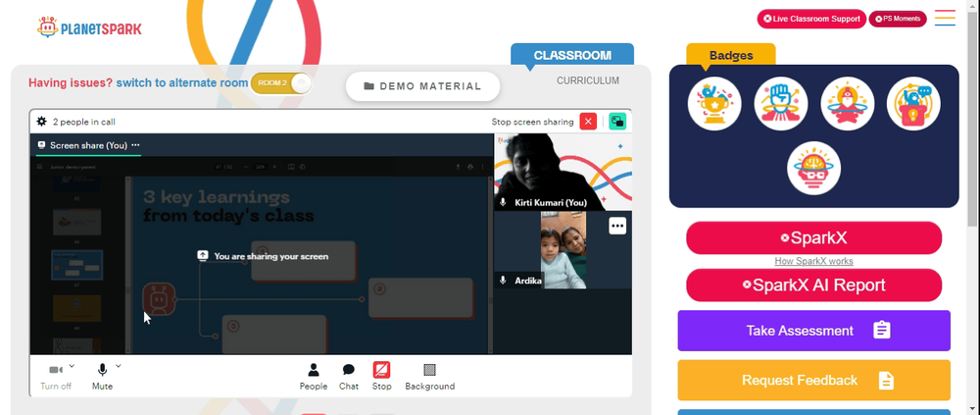980x415 pixels.
Task: Open SparkX AI Report
Action: tap(813, 285)
